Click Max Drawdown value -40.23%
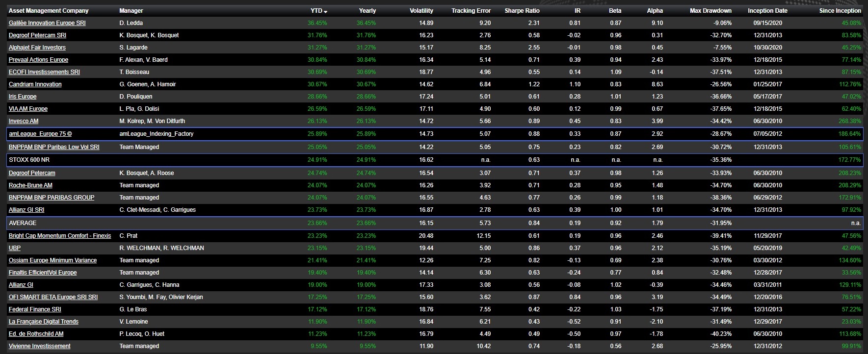Viewport: 868px width, 354px height. pos(722,334)
